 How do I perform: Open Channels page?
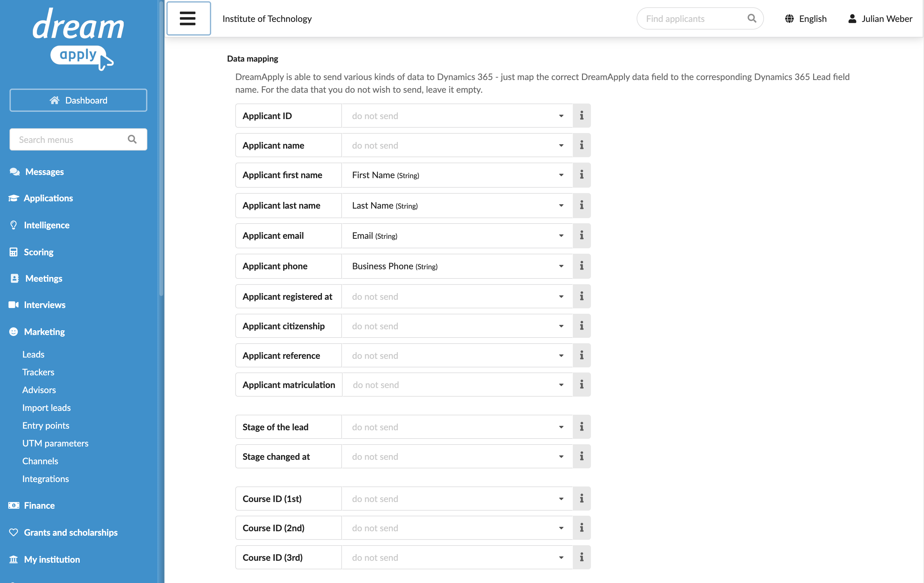[x=40, y=461]
